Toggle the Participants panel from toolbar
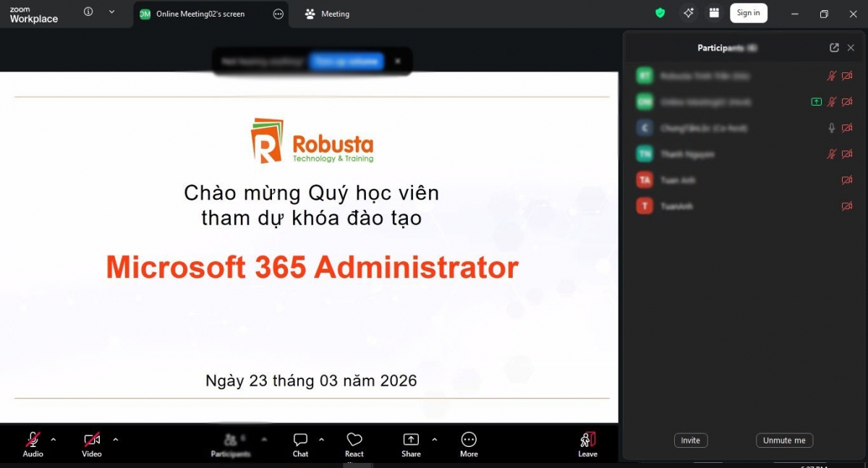The width and height of the screenshot is (868, 468). point(231,444)
